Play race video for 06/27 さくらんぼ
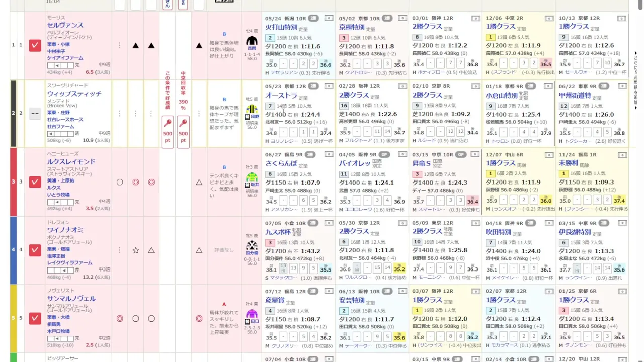 329,154
